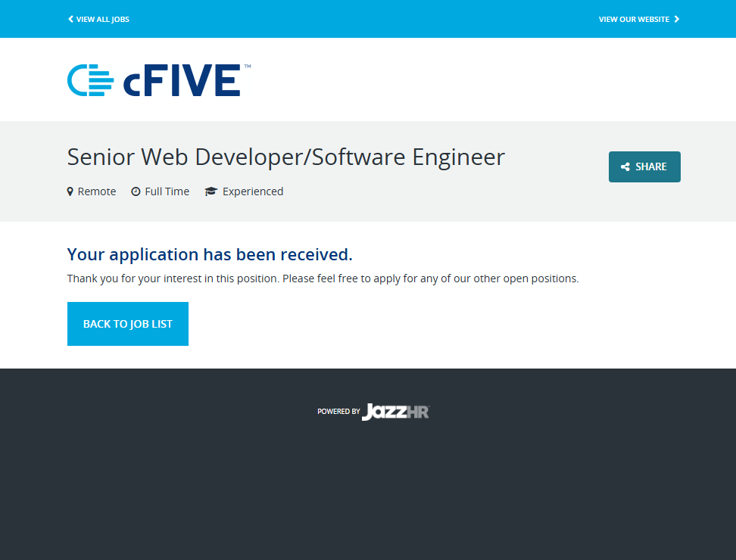Click the cFIVE wordmark text
The width and height of the screenshot is (736, 560).
pyautogui.click(x=182, y=82)
